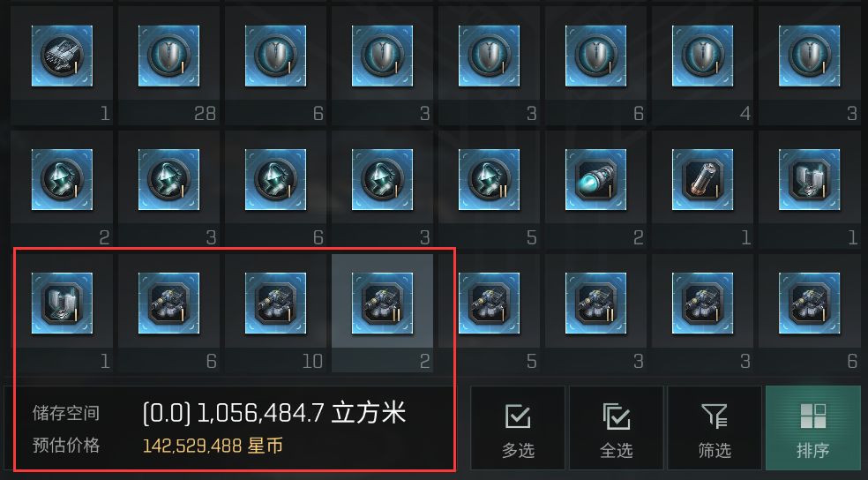
Task: Toggle 全选 select all items
Action: tap(616, 428)
